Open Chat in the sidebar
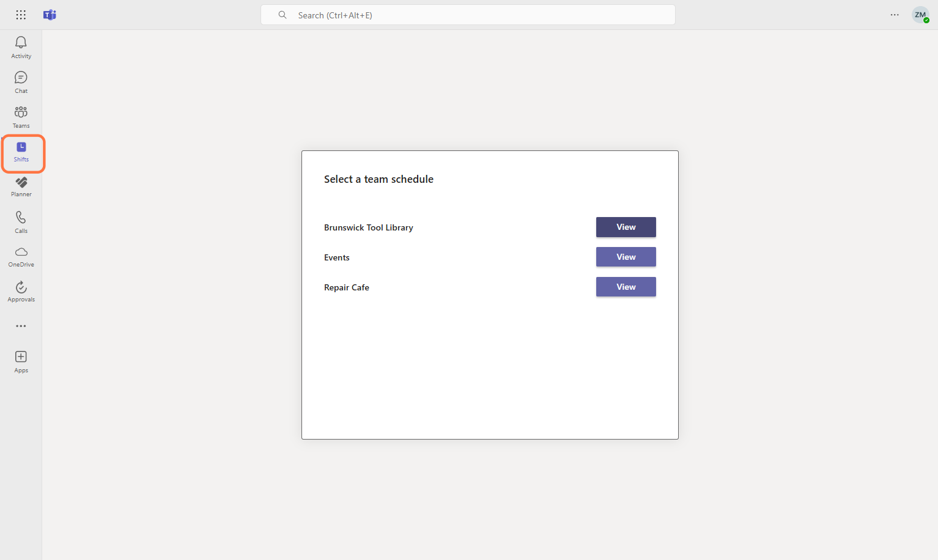938x560 pixels. point(21,82)
